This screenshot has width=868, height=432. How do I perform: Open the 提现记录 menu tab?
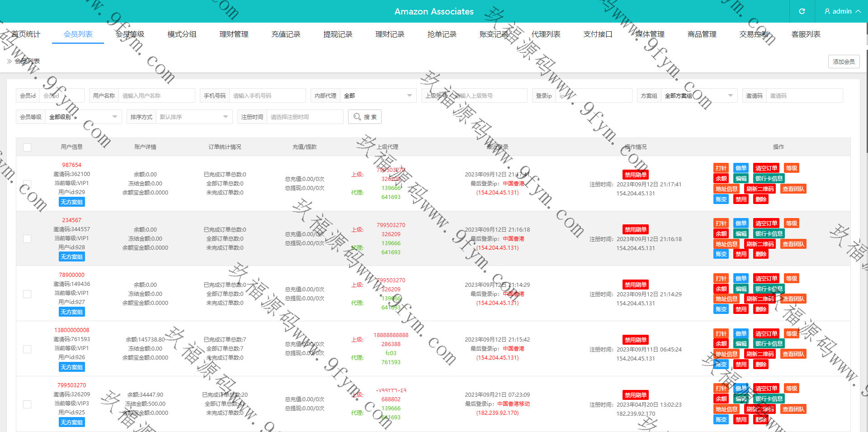(x=338, y=34)
